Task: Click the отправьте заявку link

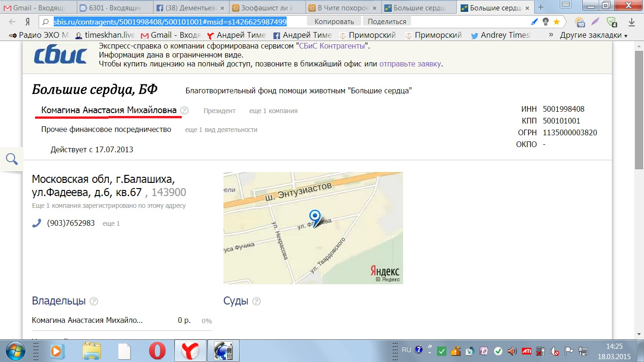Action: 410,64
